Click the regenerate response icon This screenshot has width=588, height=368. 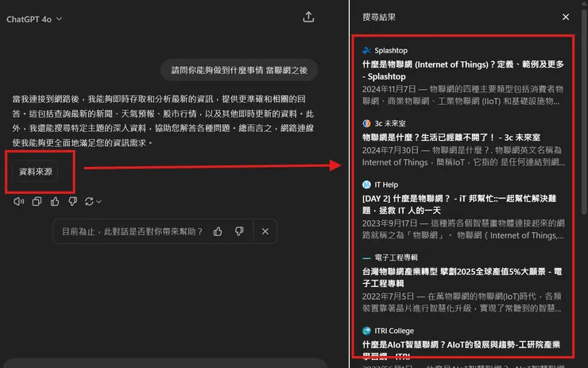coord(89,201)
